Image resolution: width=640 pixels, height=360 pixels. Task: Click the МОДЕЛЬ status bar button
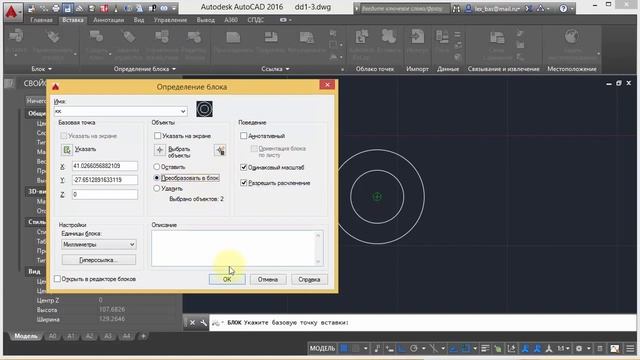pyautogui.click(x=322, y=348)
